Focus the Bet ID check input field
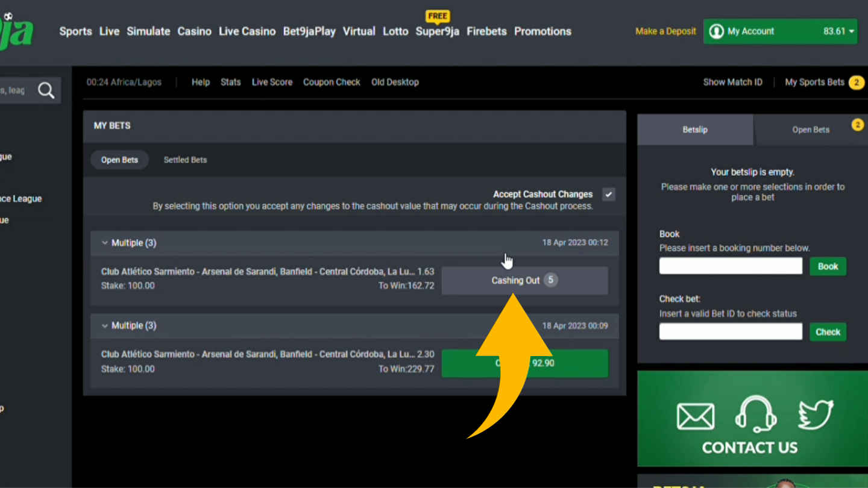This screenshot has height=488, width=868. click(x=731, y=331)
